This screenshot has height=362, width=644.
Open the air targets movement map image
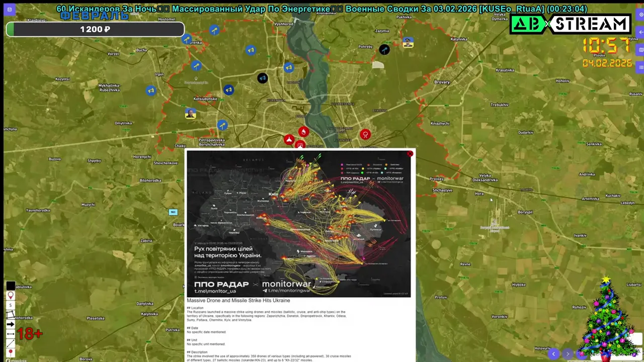point(298,223)
